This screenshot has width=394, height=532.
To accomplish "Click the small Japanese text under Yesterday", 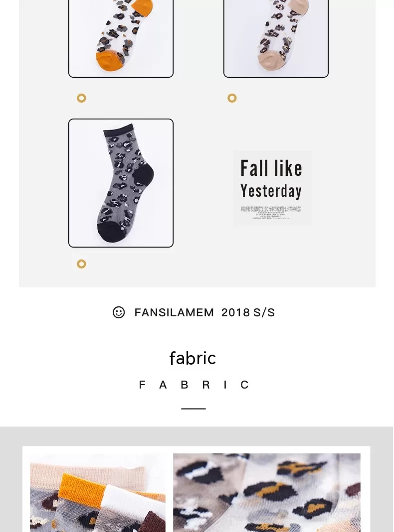I will coord(271,213).
